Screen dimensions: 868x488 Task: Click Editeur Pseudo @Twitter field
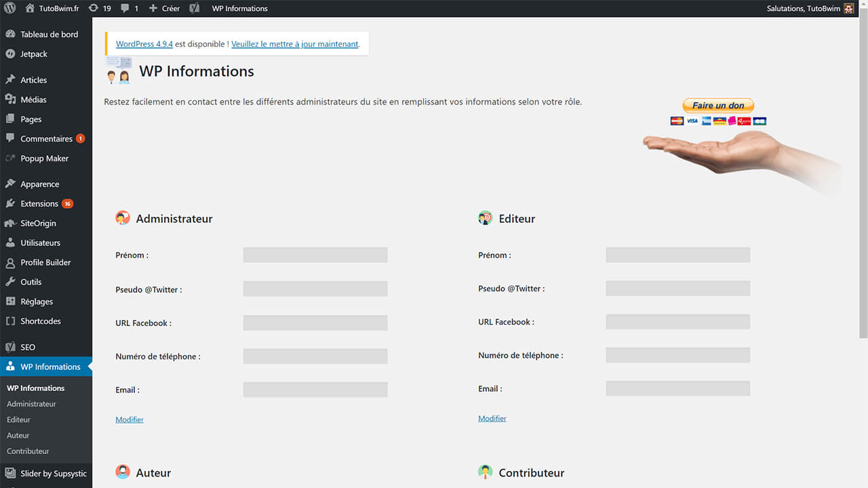(x=678, y=288)
